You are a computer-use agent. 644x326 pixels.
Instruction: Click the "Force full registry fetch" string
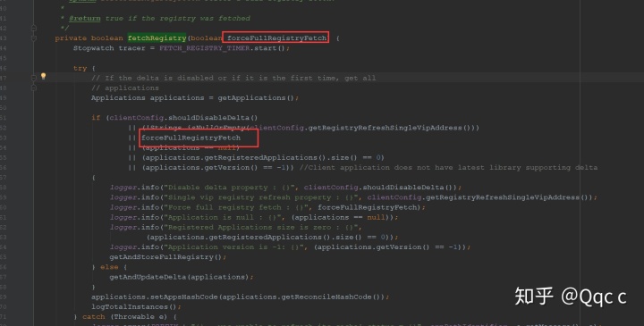coord(236,207)
